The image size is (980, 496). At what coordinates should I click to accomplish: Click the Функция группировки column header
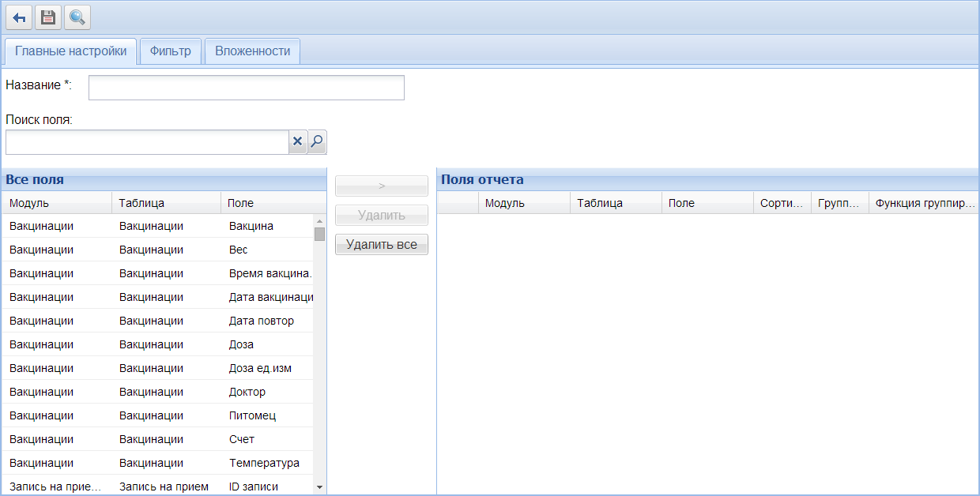[920, 203]
